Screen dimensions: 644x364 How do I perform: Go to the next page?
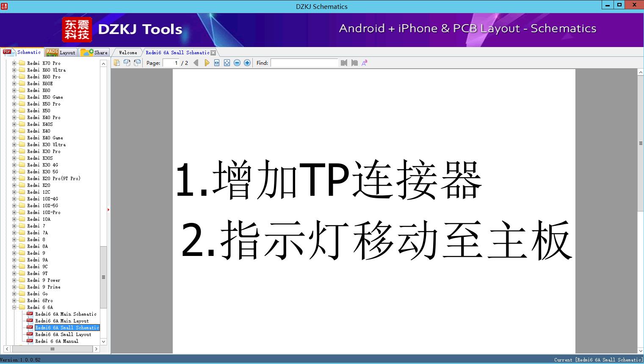click(x=207, y=63)
